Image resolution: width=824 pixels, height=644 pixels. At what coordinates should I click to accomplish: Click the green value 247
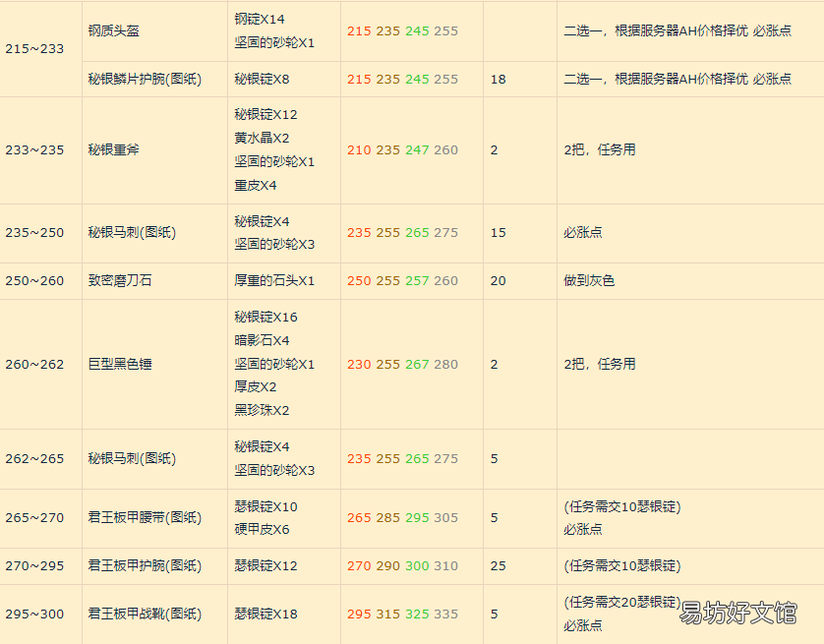[417, 150]
